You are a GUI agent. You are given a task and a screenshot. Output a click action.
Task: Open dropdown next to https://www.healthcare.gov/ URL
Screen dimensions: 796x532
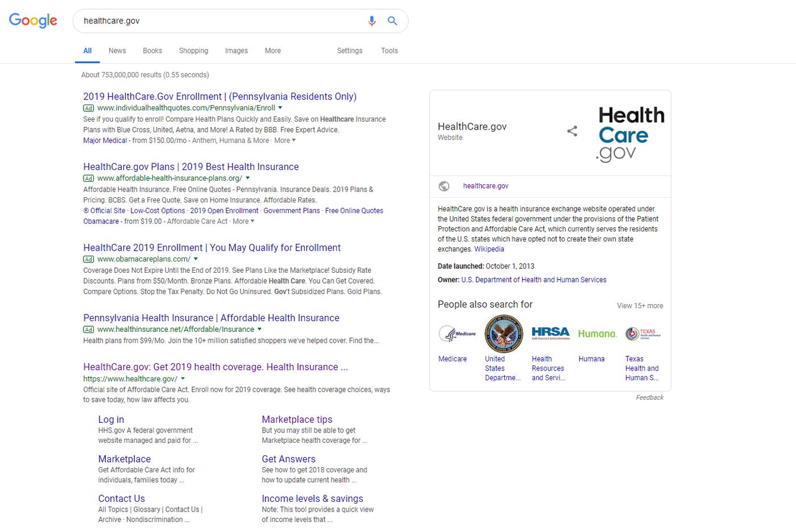(183, 379)
